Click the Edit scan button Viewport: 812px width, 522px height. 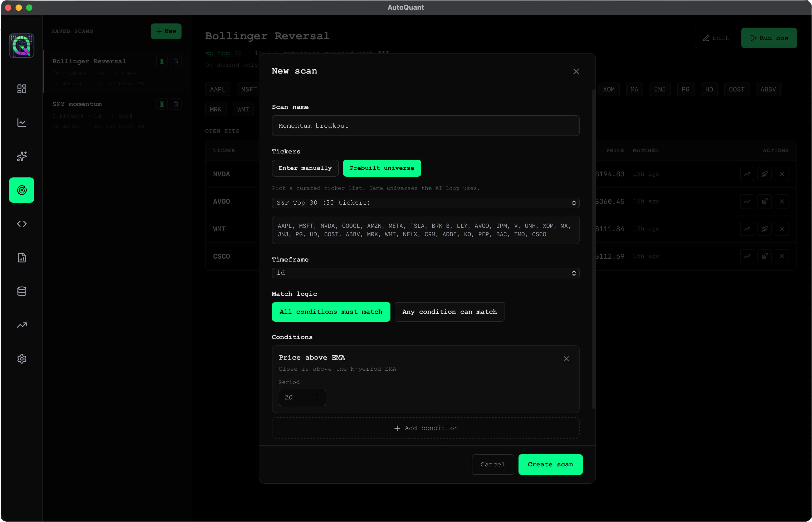[x=716, y=38]
